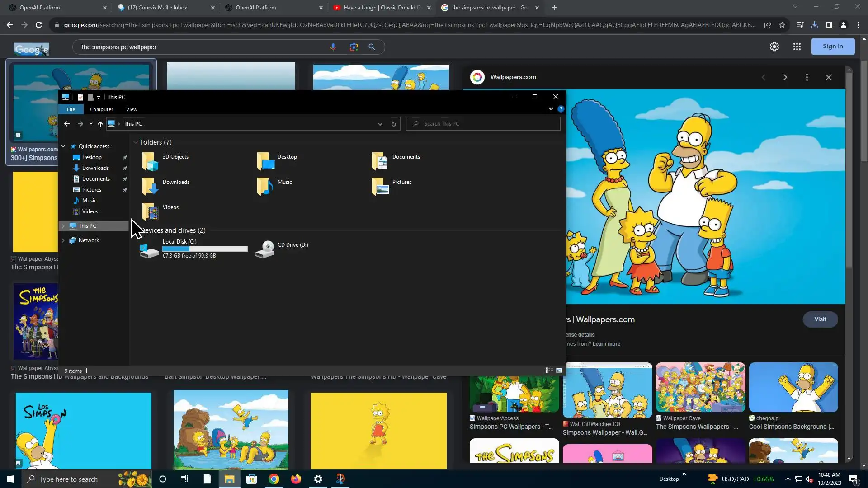The height and width of the screenshot is (488, 868).
Task: Switch to large icons view in status bar
Action: click(x=559, y=371)
